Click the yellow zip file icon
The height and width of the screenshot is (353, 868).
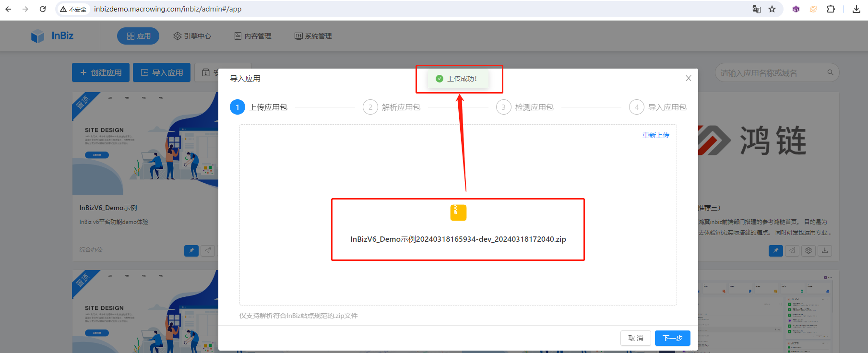pyautogui.click(x=458, y=212)
